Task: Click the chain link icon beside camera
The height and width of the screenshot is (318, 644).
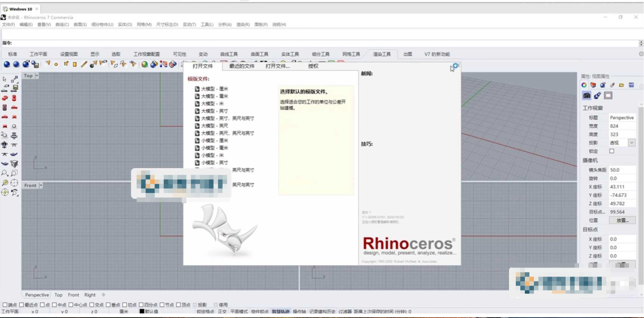Action: 598,96
